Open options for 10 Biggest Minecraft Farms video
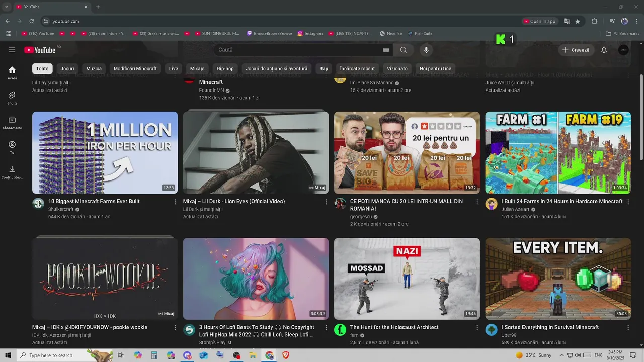Screen dimensions: 644x362 [x=175, y=202]
